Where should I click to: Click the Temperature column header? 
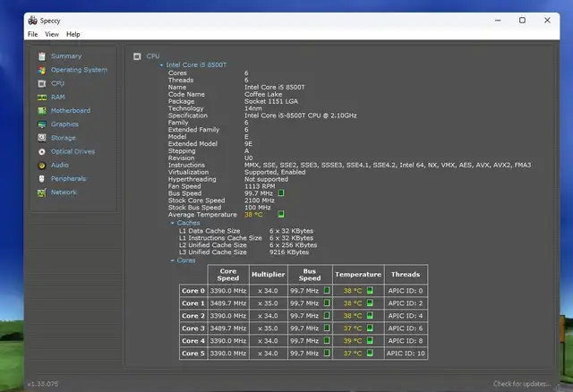(x=358, y=275)
